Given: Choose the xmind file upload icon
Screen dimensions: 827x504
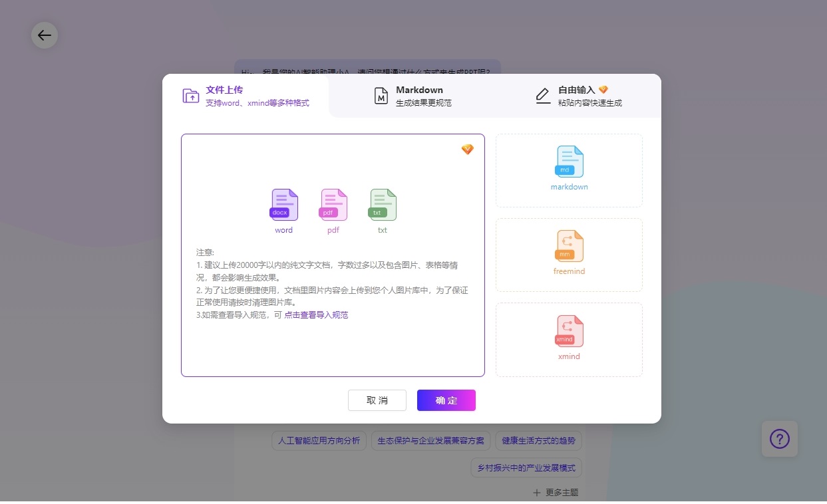Looking at the screenshot, I should coord(569,331).
